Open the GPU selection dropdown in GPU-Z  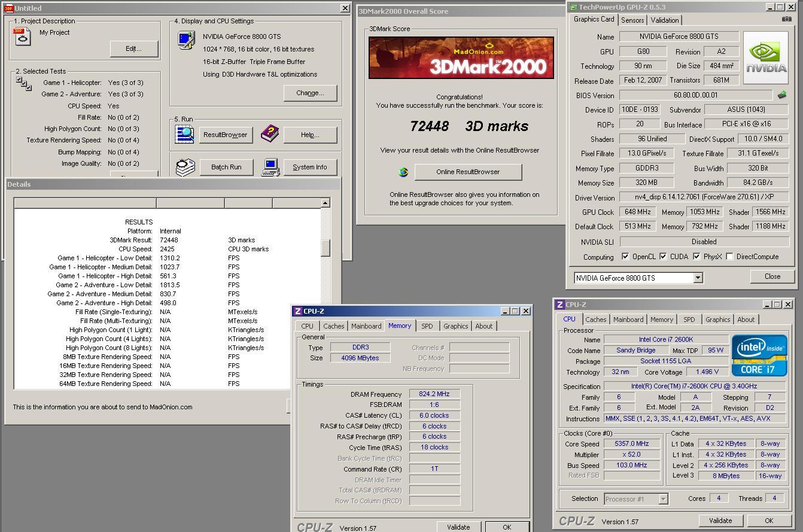point(698,278)
